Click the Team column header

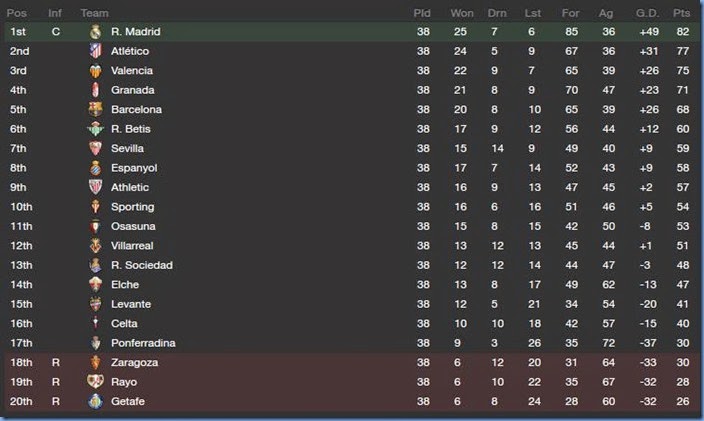[95, 13]
